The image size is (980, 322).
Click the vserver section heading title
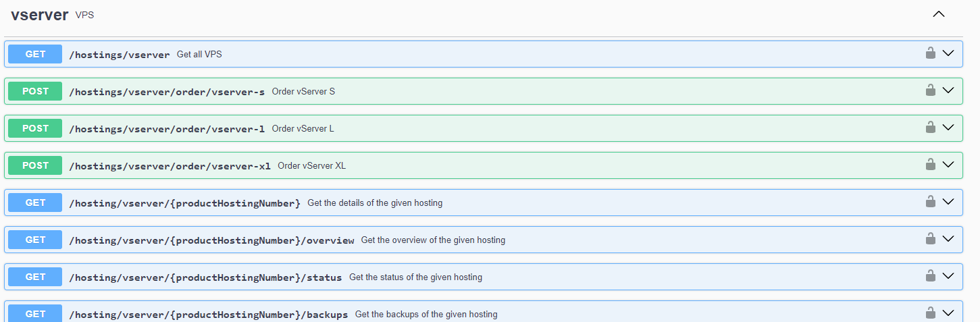pyautogui.click(x=39, y=15)
